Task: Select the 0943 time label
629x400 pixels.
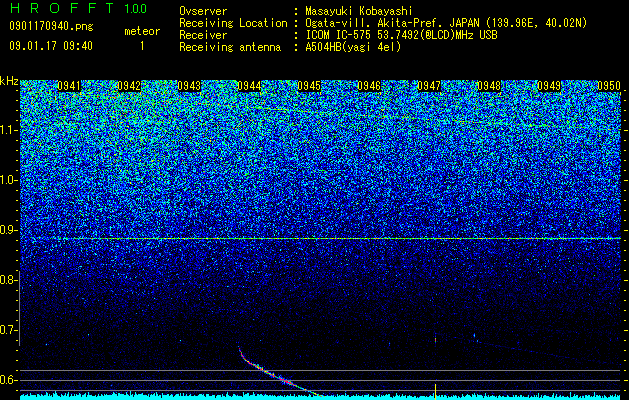Action: tap(189, 86)
